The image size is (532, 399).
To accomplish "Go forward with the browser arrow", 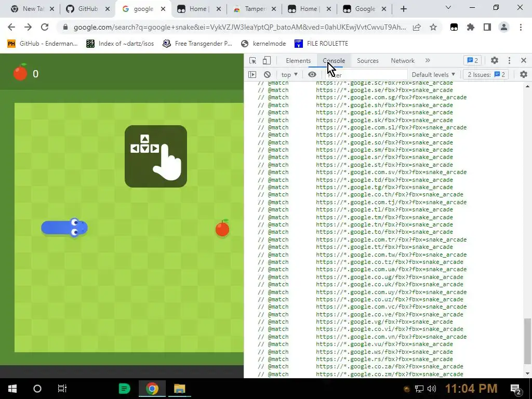I will click(x=28, y=27).
